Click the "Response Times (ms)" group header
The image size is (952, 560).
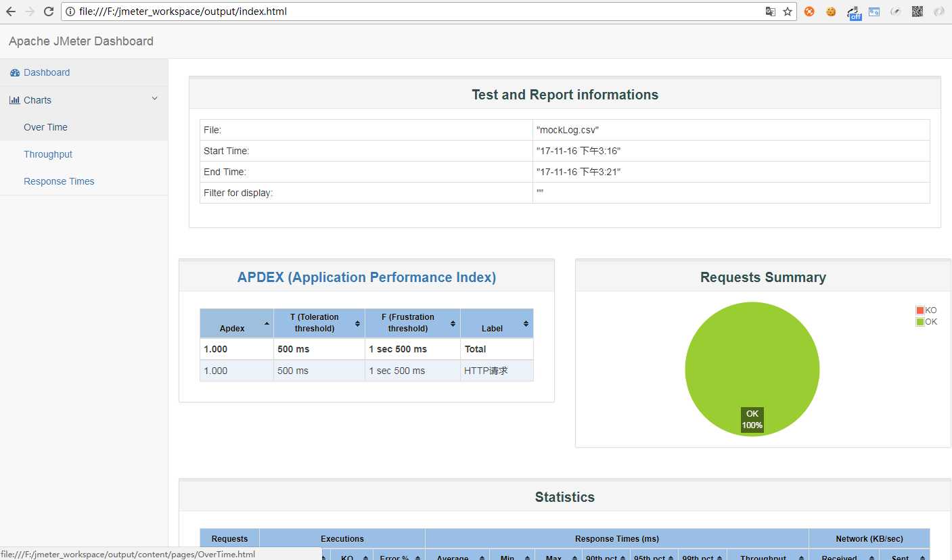(617, 539)
